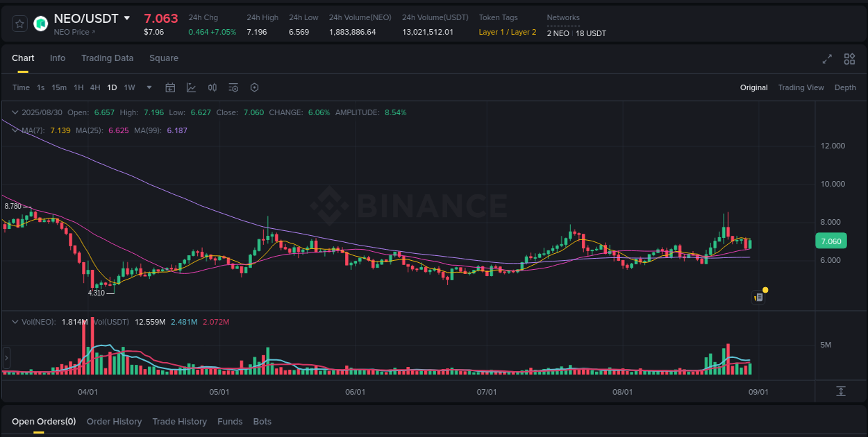Expand the chart to fullscreen via arrow icon
The width and height of the screenshot is (868, 437).
(x=827, y=59)
